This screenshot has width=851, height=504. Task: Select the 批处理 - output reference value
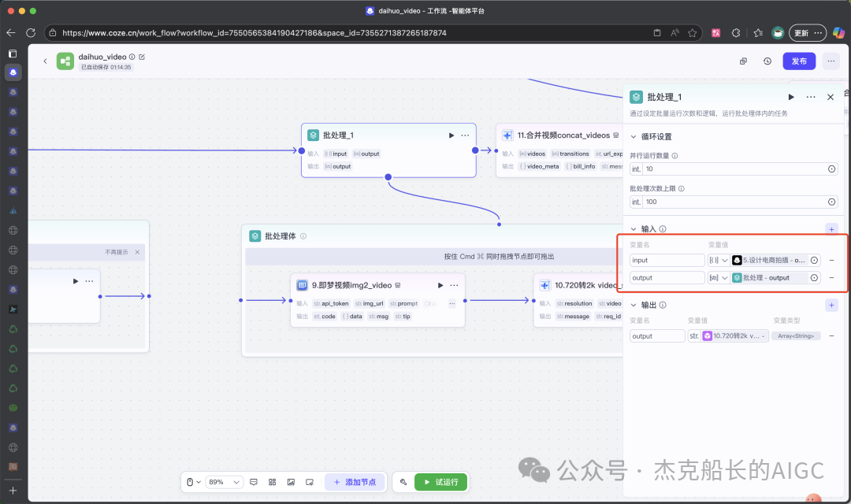coord(769,278)
